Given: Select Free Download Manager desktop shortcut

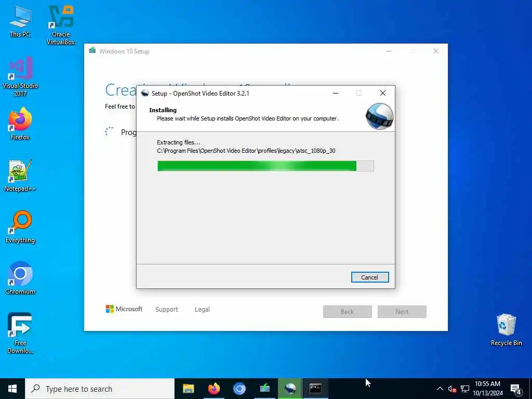Looking at the screenshot, I should click(x=20, y=333).
